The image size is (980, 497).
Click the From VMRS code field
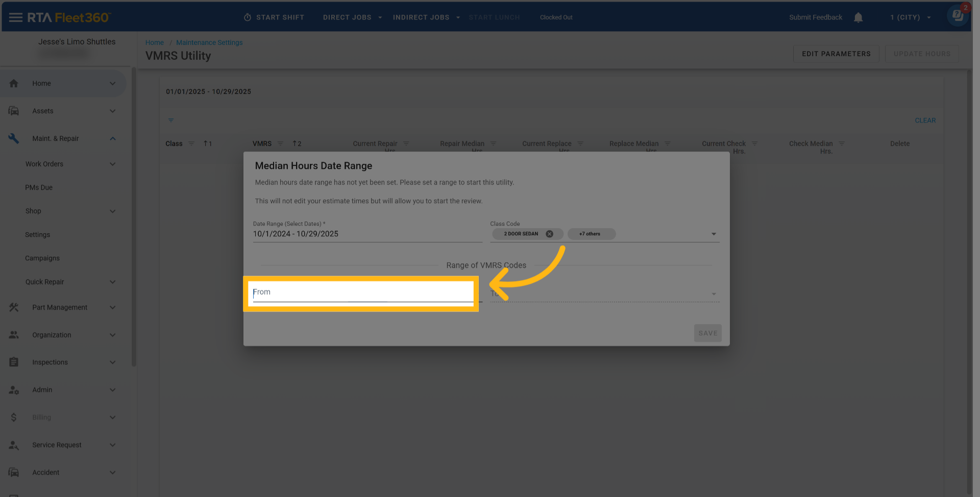pos(362,292)
